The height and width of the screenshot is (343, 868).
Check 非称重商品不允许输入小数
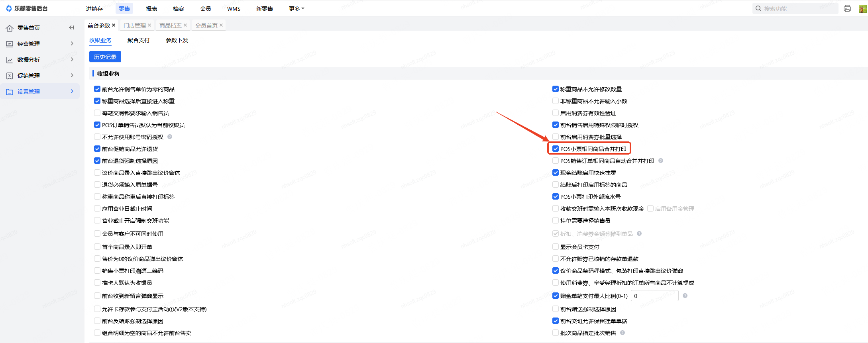(556, 101)
